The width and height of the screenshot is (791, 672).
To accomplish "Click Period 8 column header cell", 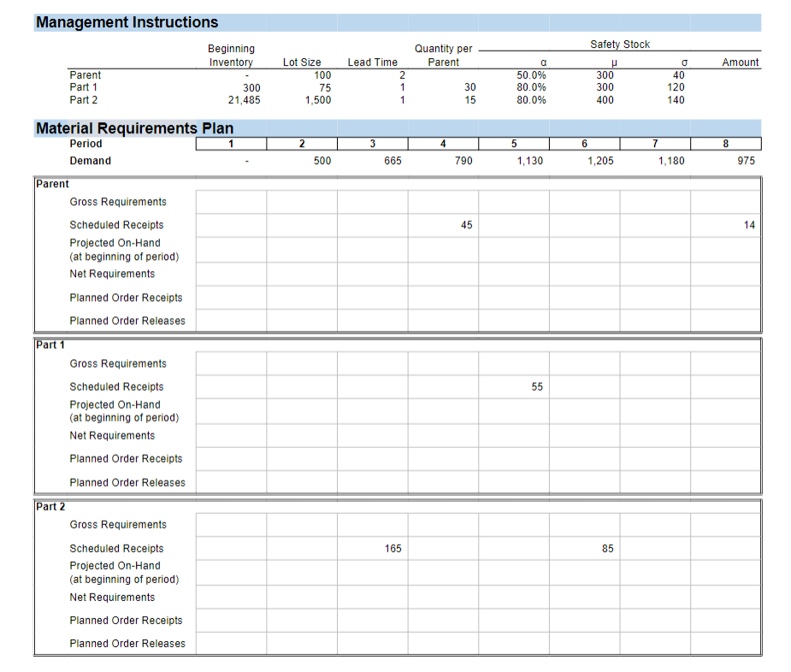I will (x=726, y=144).
